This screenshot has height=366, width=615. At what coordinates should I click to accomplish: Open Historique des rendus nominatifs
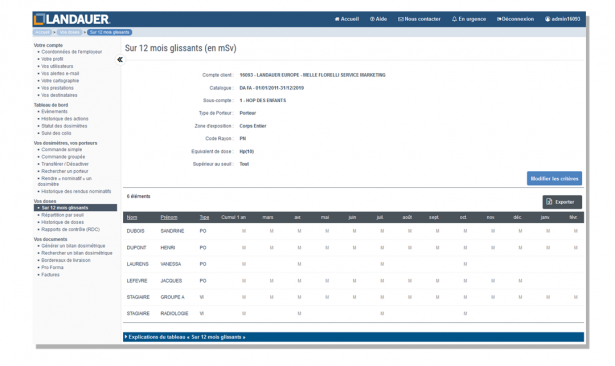click(76, 191)
